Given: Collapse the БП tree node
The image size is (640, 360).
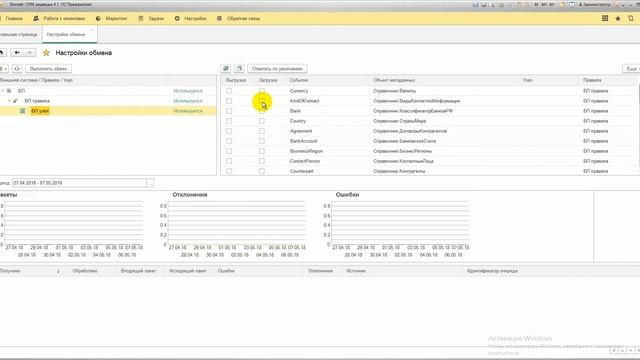Looking at the screenshot, I should [3, 91].
